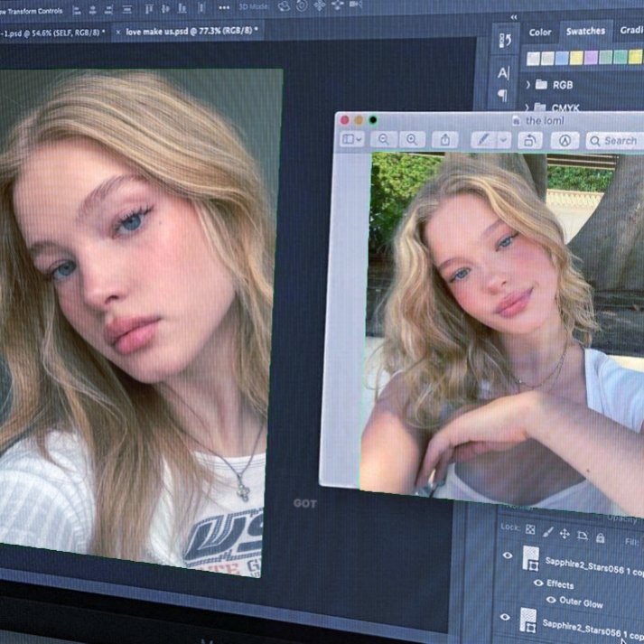Open the Character panel icon
The width and height of the screenshot is (644, 644).
504,72
